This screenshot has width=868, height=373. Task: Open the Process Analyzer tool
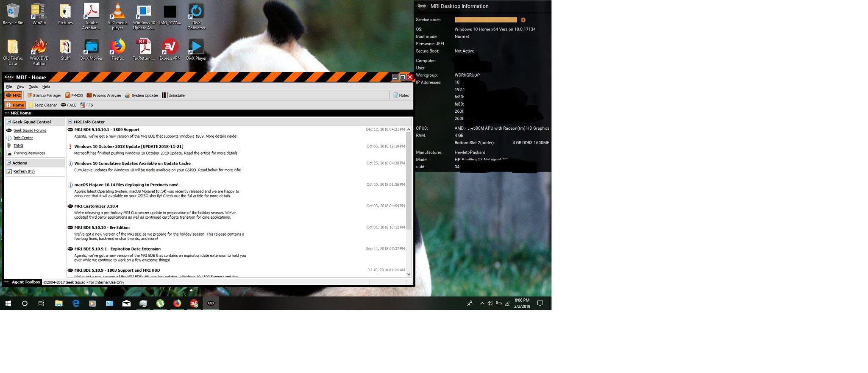[x=104, y=95]
